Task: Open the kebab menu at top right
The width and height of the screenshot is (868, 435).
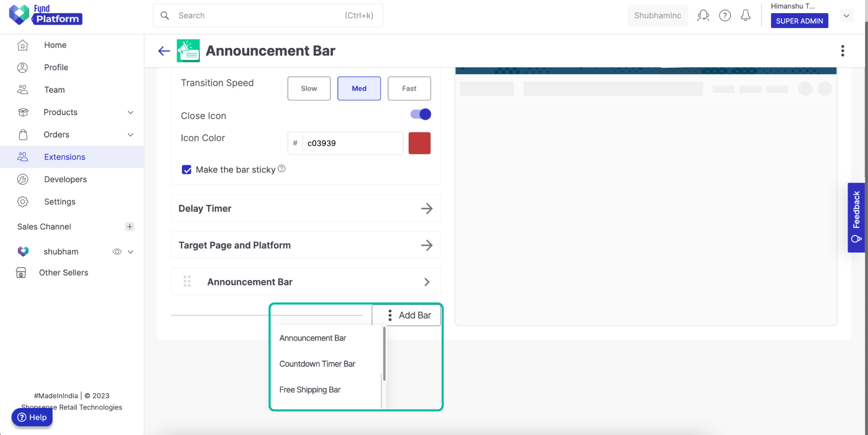Action: [843, 50]
